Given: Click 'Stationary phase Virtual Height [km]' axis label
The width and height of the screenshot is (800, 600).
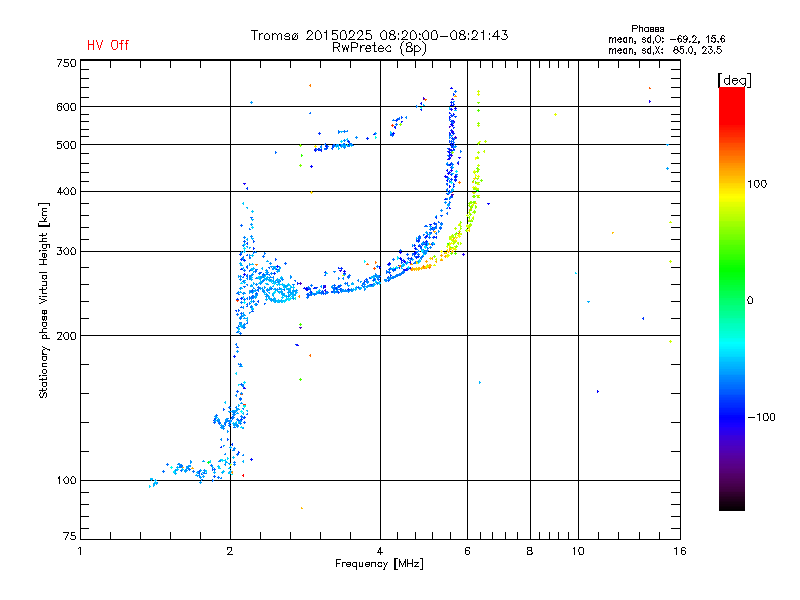Looking at the screenshot, I should click(44, 301).
